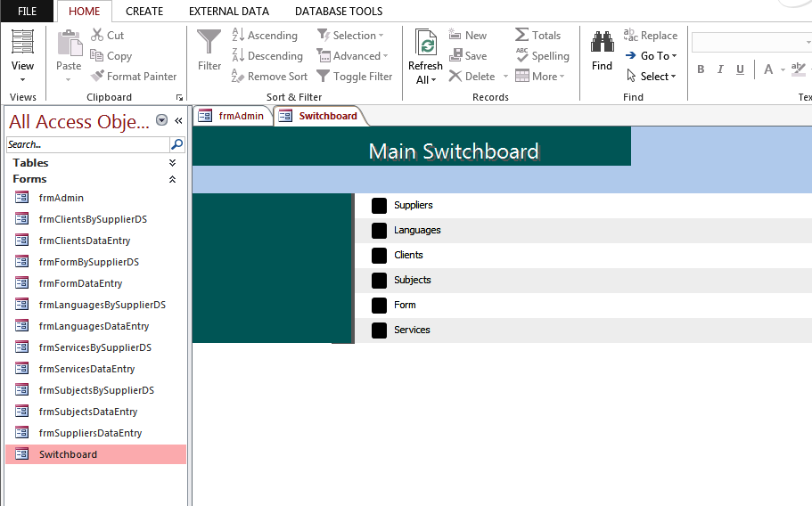Click the Find binoculars icon
Image resolution: width=812 pixels, height=506 pixels.
point(603,43)
